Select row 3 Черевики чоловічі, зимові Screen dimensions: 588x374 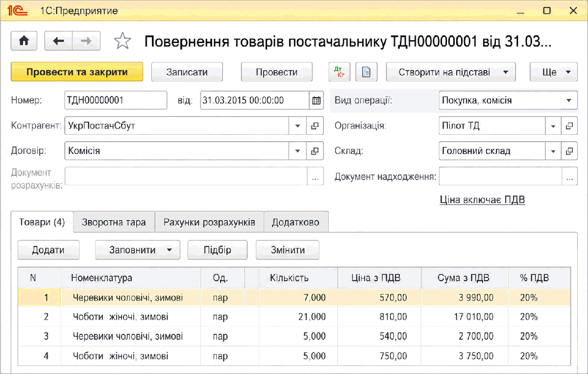294,337
